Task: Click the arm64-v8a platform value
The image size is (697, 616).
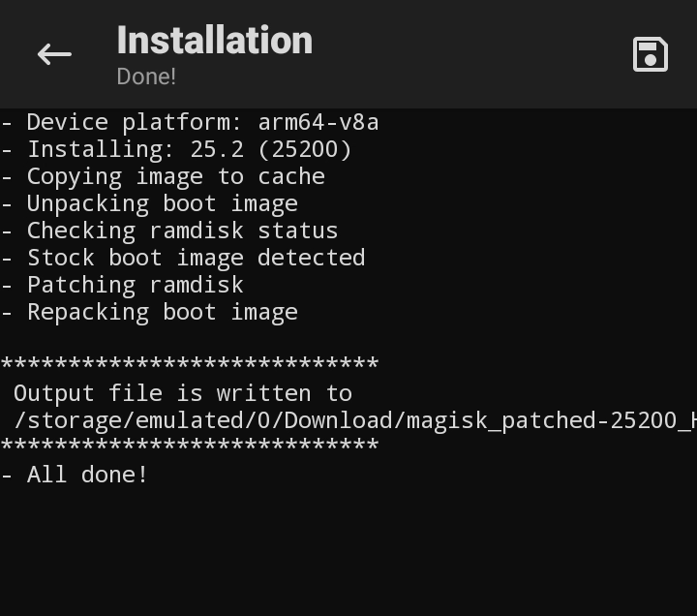Action: pyautogui.click(x=318, y=122)
